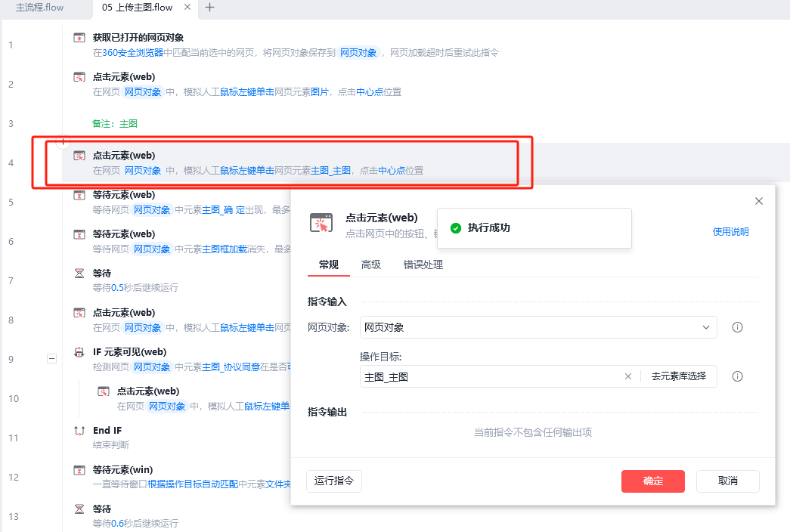Open the 使用说明 link
The height and width of the screenshot is (532, 790).
pyautogui.click(x=730, y=232)
